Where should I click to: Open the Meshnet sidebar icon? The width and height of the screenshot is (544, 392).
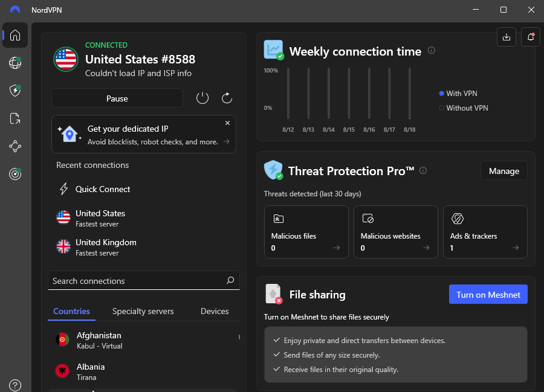15,146
